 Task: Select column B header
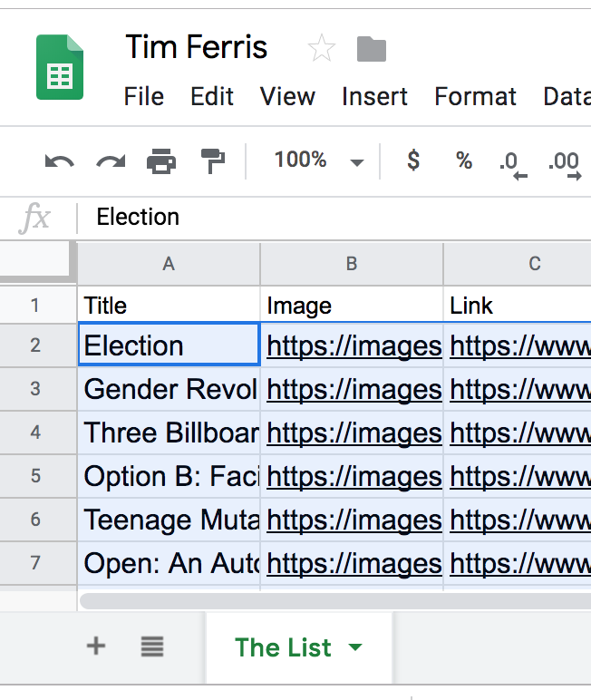pos(352,264)
